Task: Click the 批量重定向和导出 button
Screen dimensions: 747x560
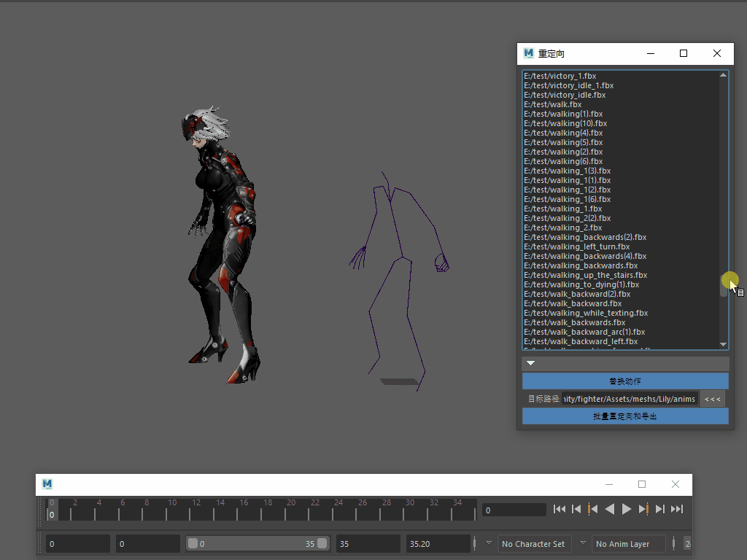Action: [625, 416]
